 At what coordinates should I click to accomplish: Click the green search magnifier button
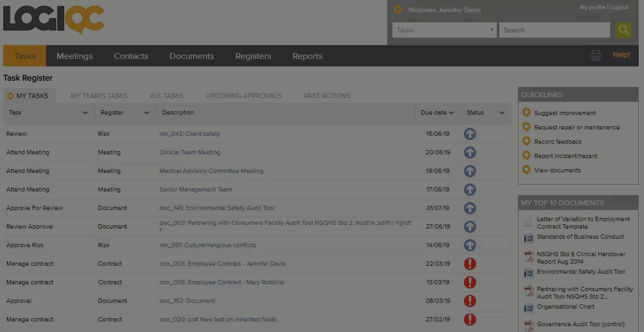(623, 30)
